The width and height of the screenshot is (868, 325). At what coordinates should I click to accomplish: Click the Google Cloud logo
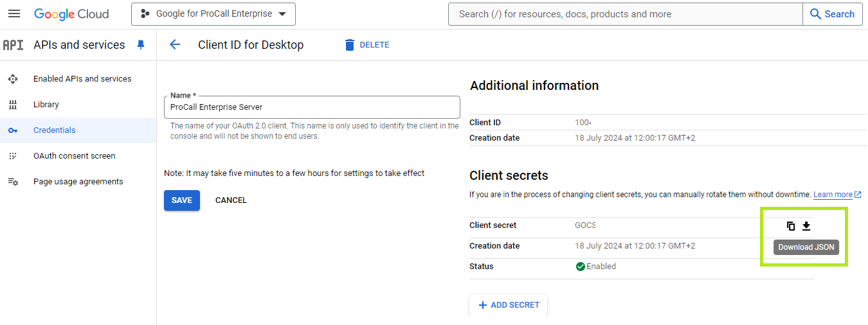(71, 14)
